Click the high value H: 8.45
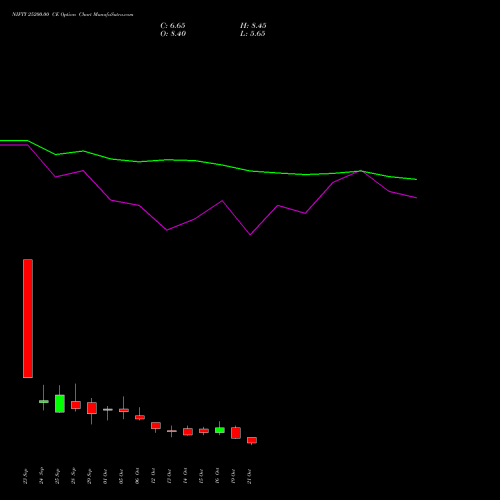The image size is (500, 500). pos(253,26)
